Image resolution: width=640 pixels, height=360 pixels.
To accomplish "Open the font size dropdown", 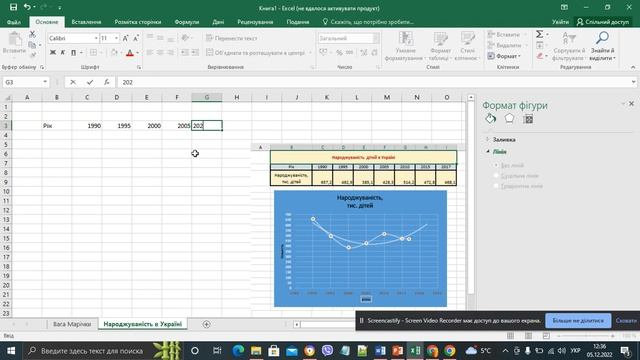I will [x=116, y=38].
